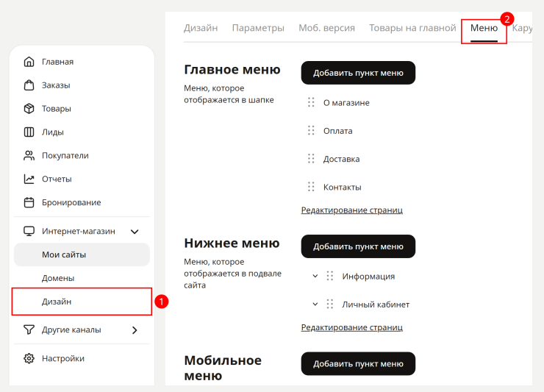
Task: Select the Доставка menu entry
Action: (x=341, y=159)
